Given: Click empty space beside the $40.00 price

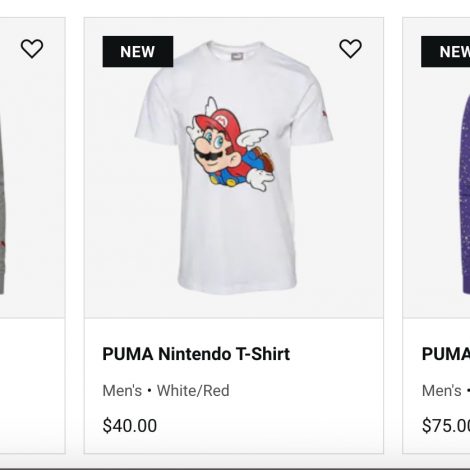Looking at the screenshot, I should pos(267,426).
